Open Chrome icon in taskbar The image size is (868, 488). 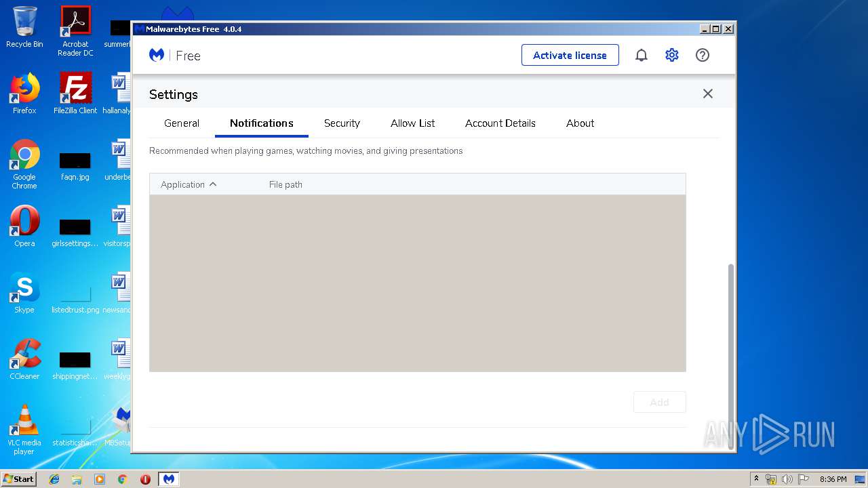point(123,479)
